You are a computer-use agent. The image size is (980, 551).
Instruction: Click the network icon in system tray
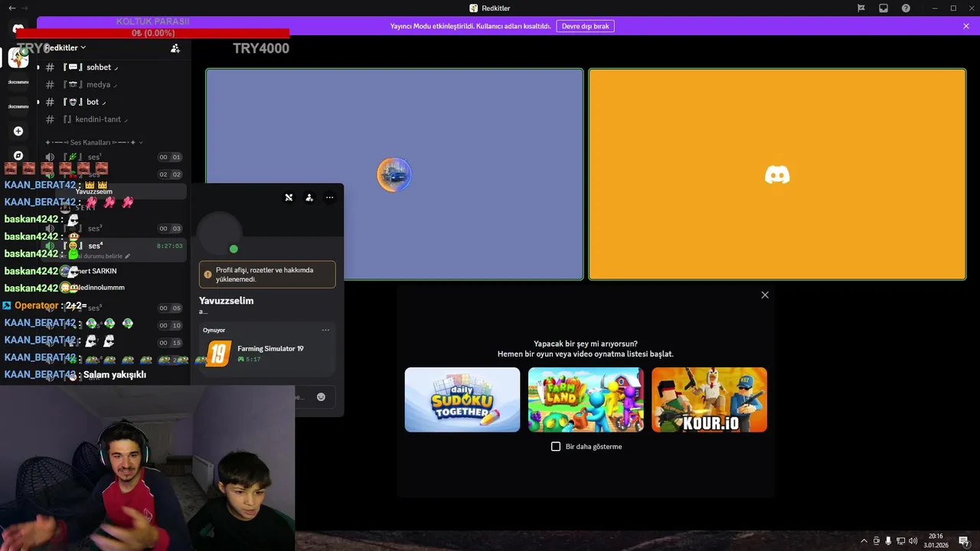point(900,541)
